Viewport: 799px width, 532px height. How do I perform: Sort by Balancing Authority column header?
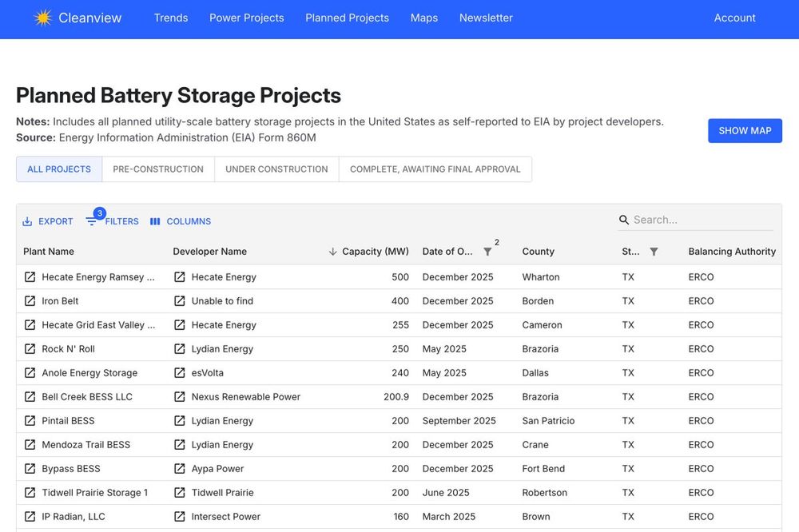pos(732,251)
